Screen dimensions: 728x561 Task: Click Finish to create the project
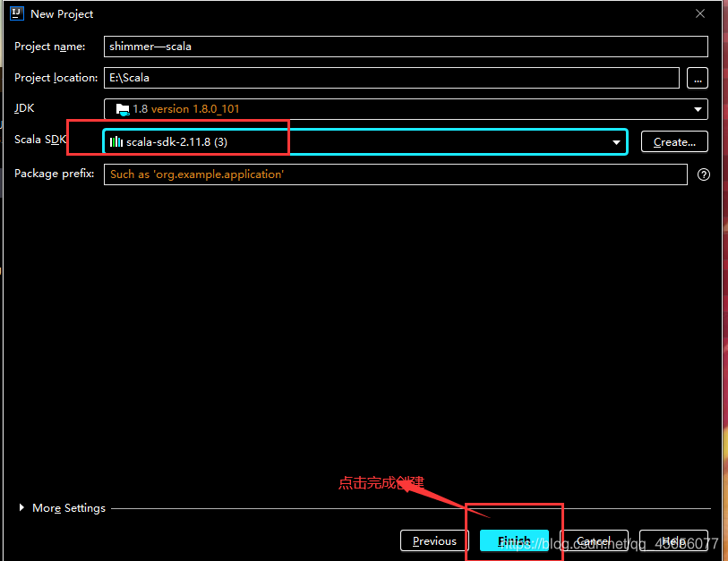click(514, 540)
